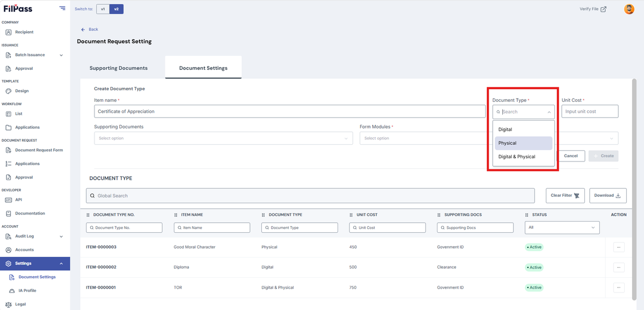Image resolution: width=644 pixels, height=310 pixels.
Task: Click the Item Name column filter field
Action: (212, 227)
